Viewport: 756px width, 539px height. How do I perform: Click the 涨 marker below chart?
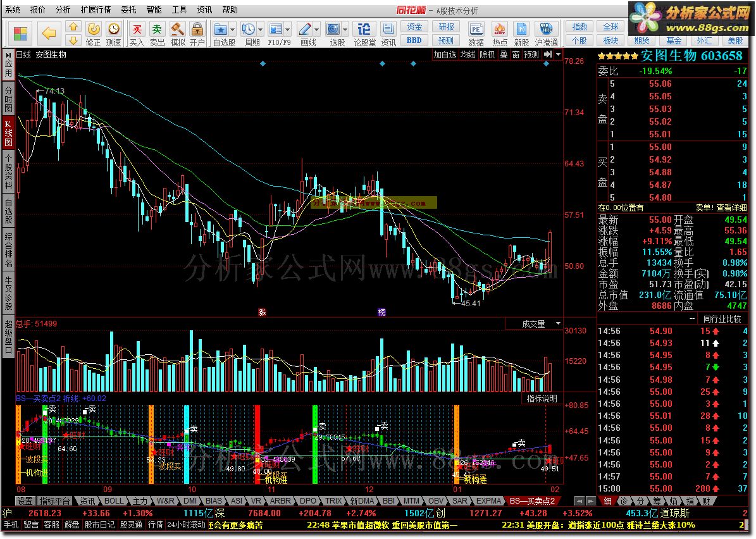pos(262,312)
